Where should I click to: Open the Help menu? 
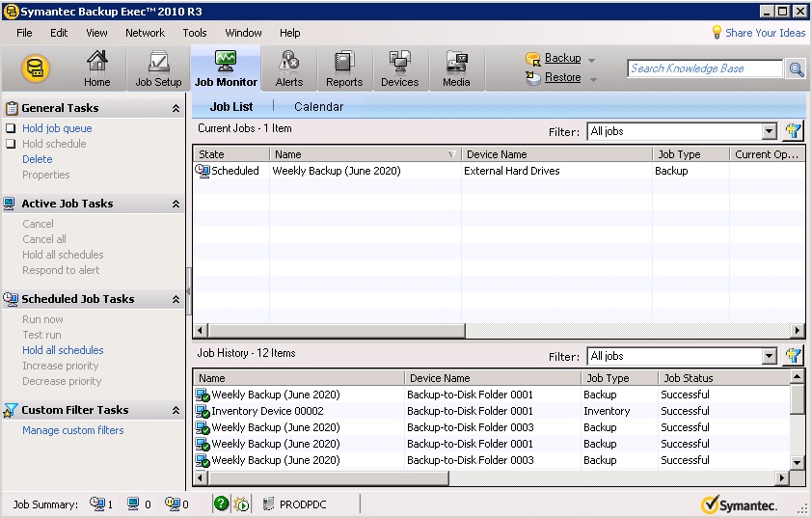(x=290, y=33)
